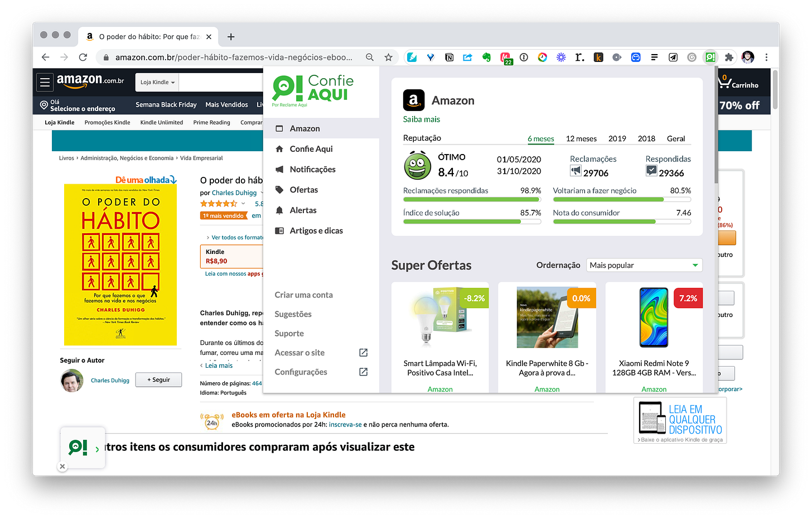
Task: Open Chrome extensions puzzle icon
Action: click(x=729, y=57)
